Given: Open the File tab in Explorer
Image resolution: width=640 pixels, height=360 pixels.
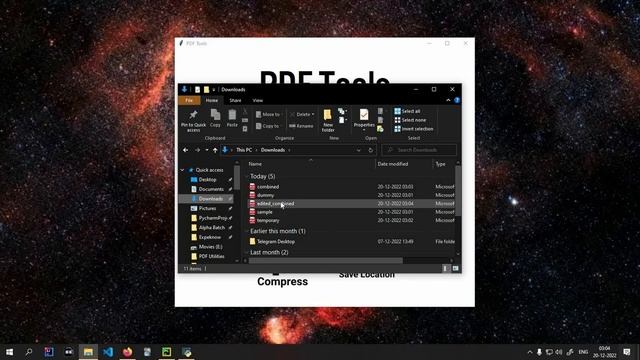Looking at the screenshot, I should click(189, 100).
